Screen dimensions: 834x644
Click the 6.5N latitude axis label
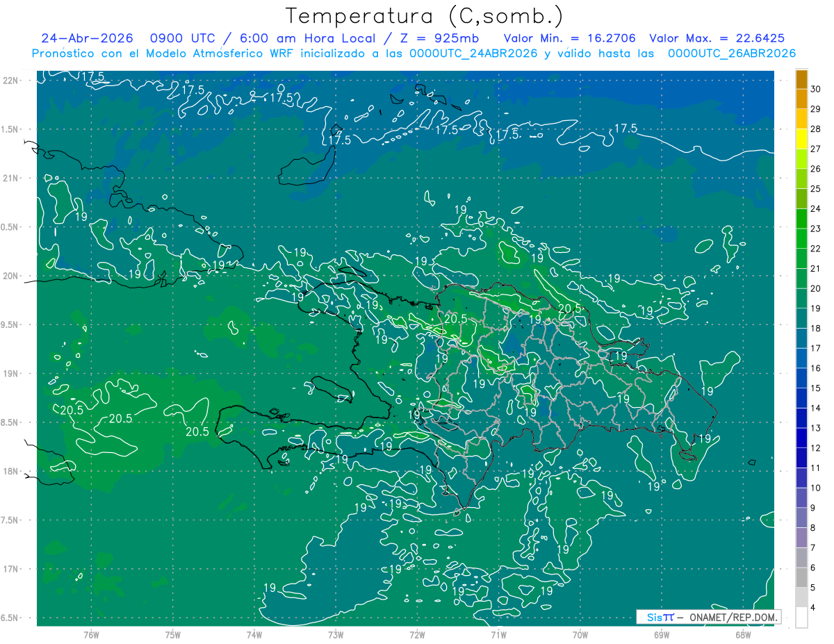point(11,618)
